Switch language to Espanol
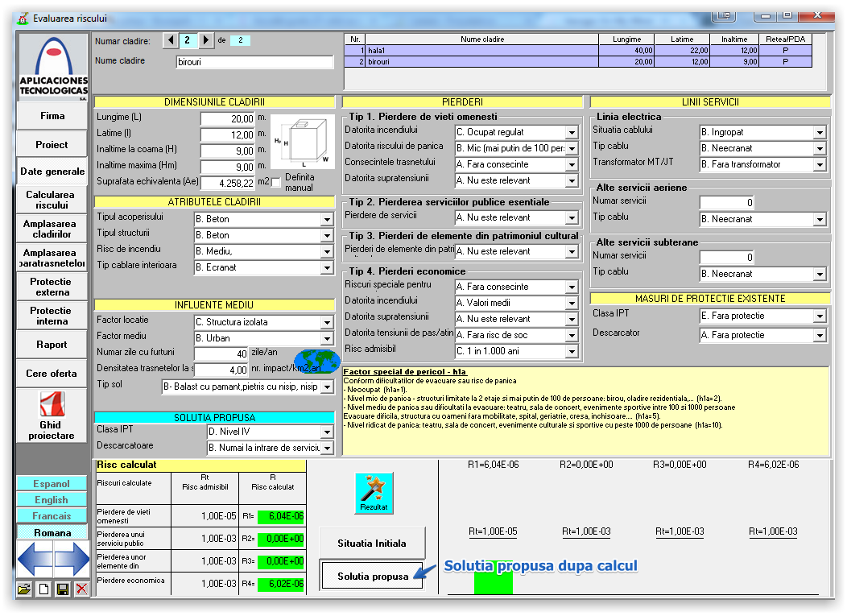This screenshot has width=847, height=616. [x=52, y=484]
